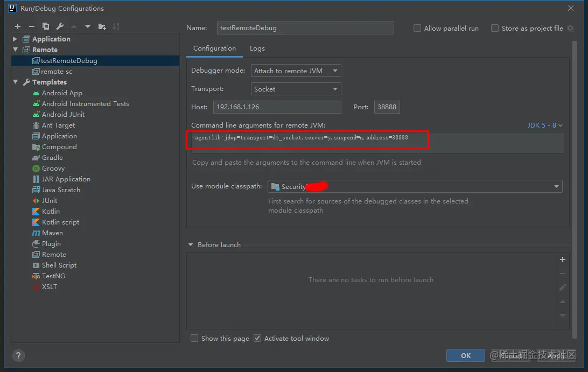Click the Name input field
The height and width of the screenshot is (372, 588).
click(305, 28)
